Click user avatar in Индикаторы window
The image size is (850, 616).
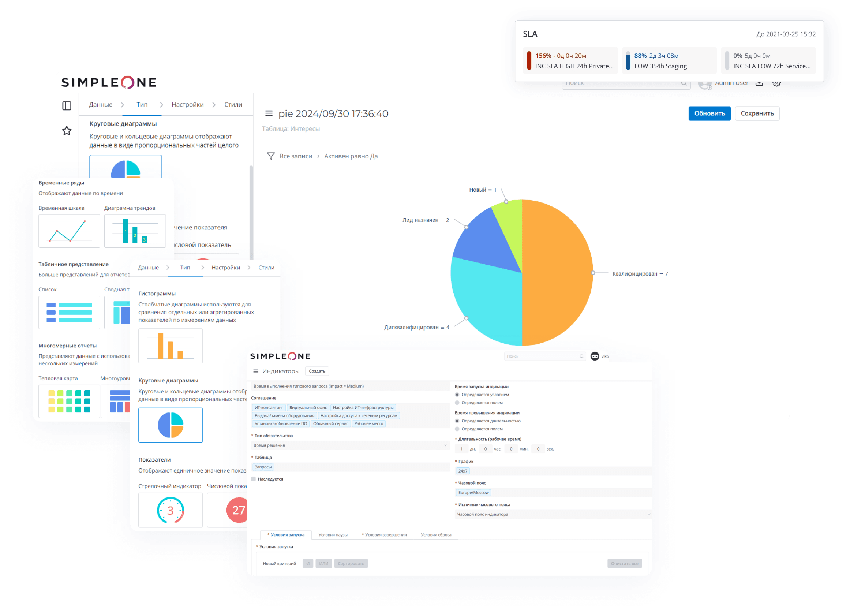click(x=595, y=356)
